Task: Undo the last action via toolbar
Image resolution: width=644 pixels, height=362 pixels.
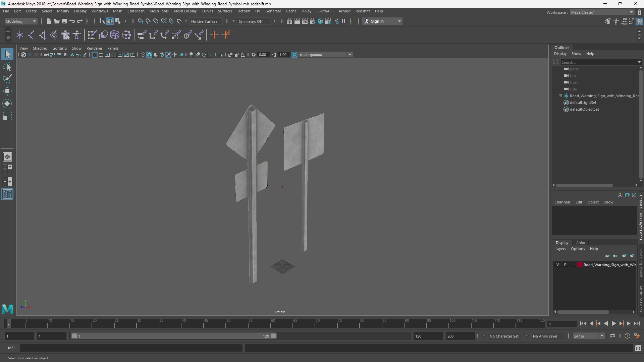Action: 72,21
